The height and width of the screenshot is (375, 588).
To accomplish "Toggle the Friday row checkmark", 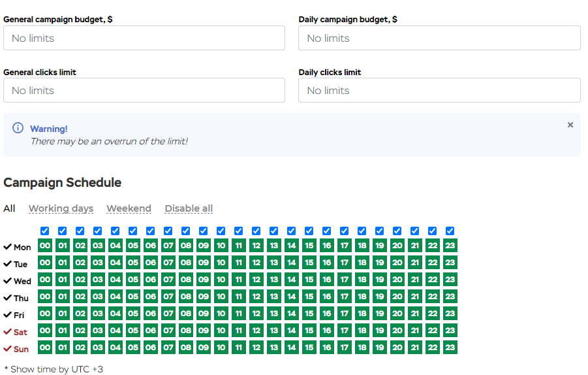I will click(8, 315).
